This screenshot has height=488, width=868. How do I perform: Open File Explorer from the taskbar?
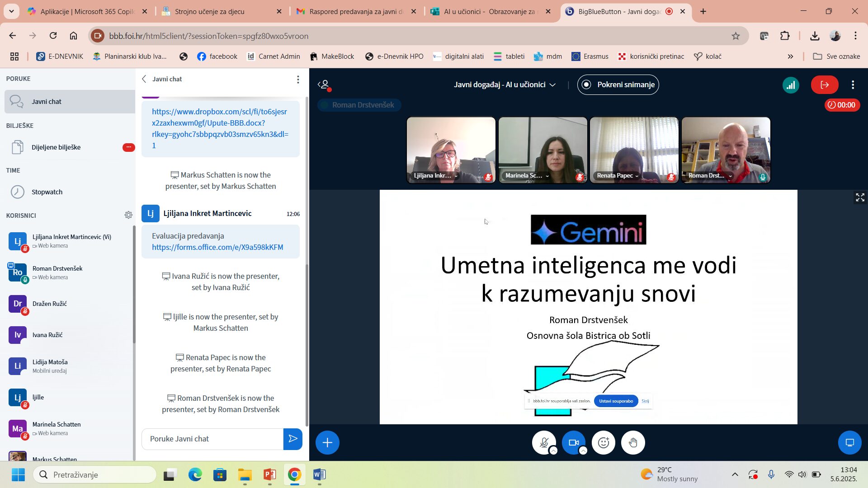[245, 474]
